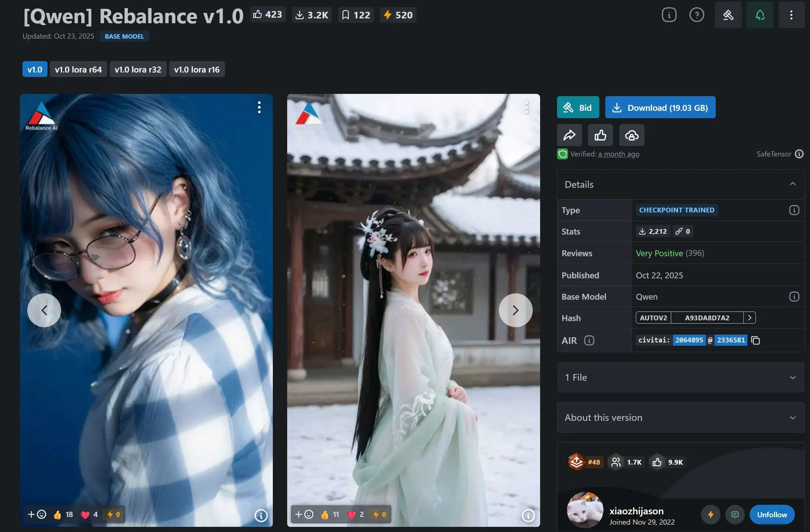This screenshot has width=810, height=532.
Task: Unfollow the creator xiaozhijason
Action: tap(772, 514)
